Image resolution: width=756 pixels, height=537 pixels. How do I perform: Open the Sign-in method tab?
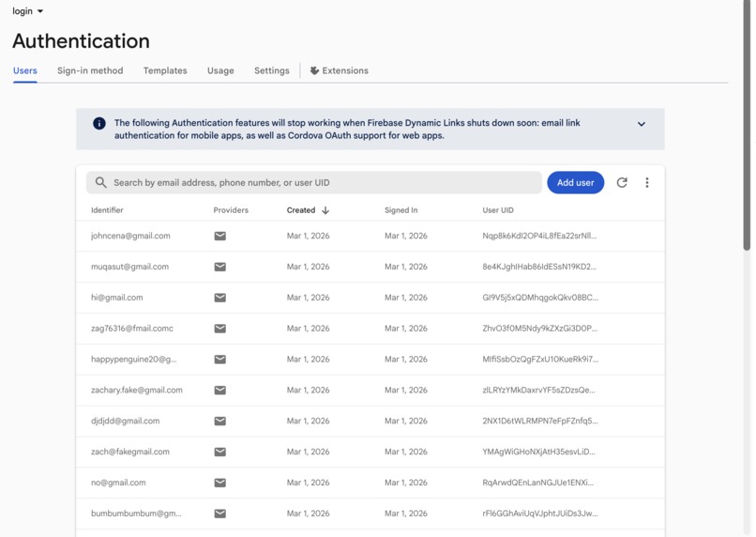90,70
